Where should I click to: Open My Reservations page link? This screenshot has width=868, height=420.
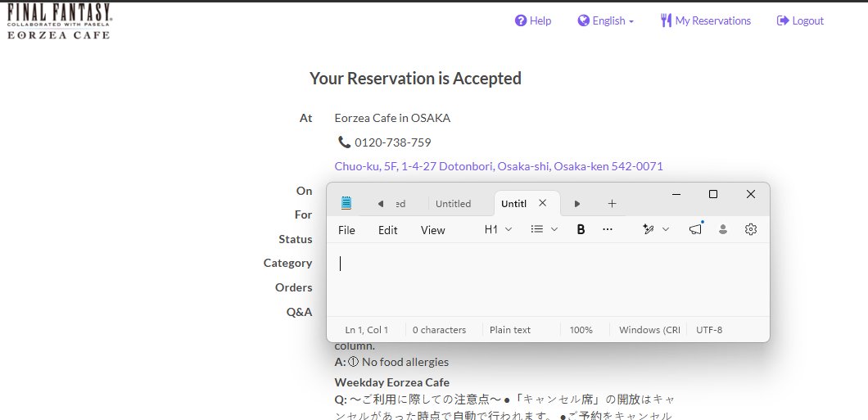click(706, 20)
